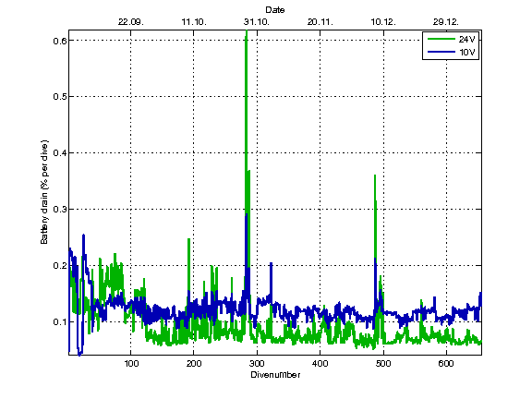
Task: Click the 500 divenumber tick label
Action: (x=383, y=364)
